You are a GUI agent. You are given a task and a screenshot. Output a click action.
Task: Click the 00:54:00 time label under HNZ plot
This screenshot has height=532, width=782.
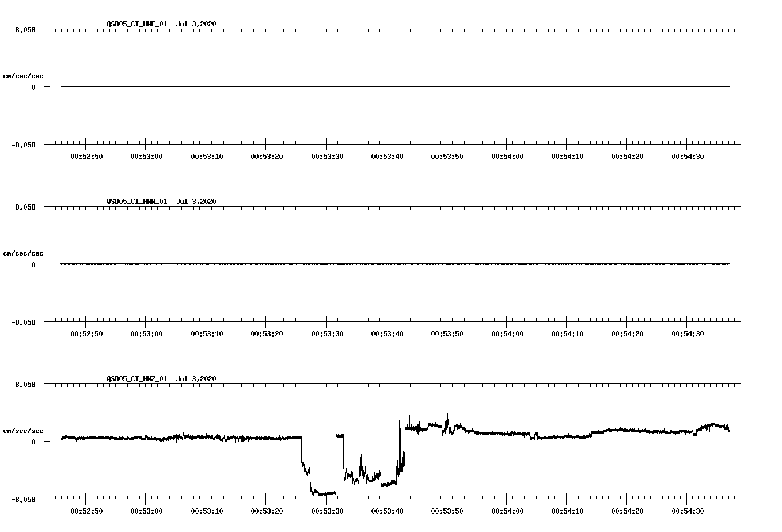click(507, 511)
